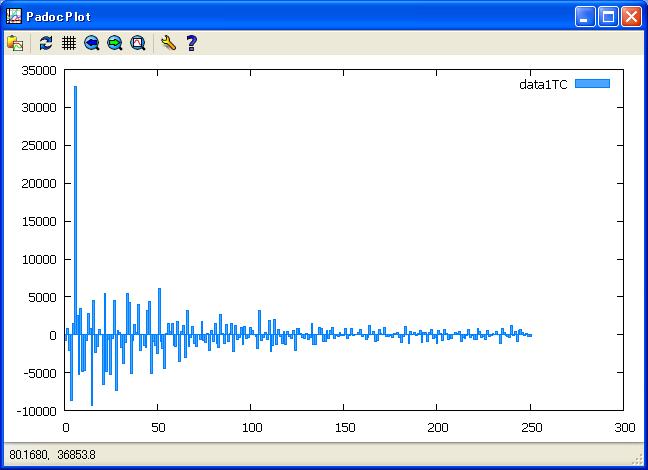Autoscale the plot axes
Screen dimensions: 648x470
[x=138, y=43]
